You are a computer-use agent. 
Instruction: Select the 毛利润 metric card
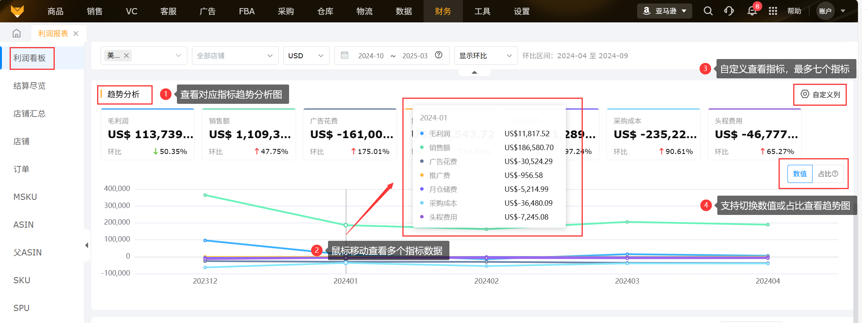[x=148, y=134]
